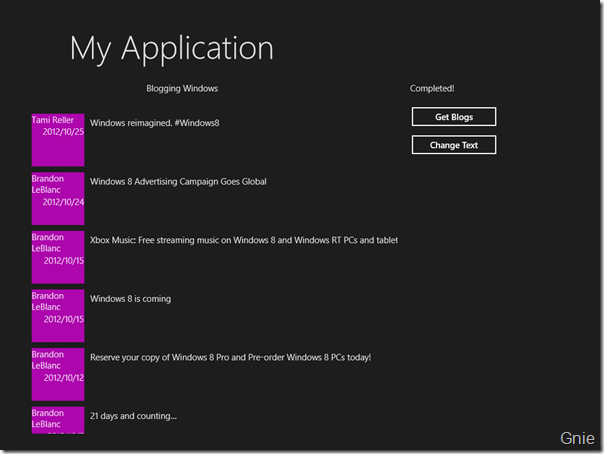This screenshot has height=454, width=604.
Task: Select the "Windows 8 is coming" entry
Action: coord(130,299)
